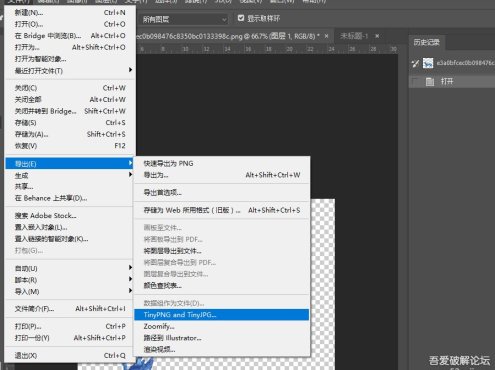The image size is (495, 370).
Task: Click the document icon of 打开 history state
Action: coord(430,82)
